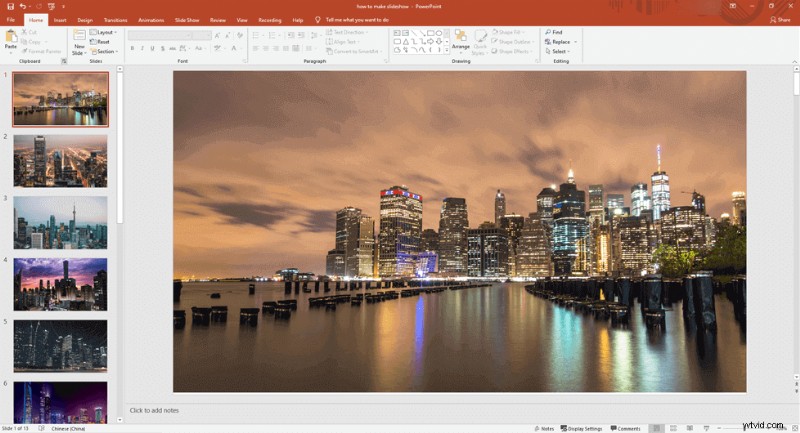Decrease list indent level
This screenshot has height=433, width=800.
coord(290,35)
